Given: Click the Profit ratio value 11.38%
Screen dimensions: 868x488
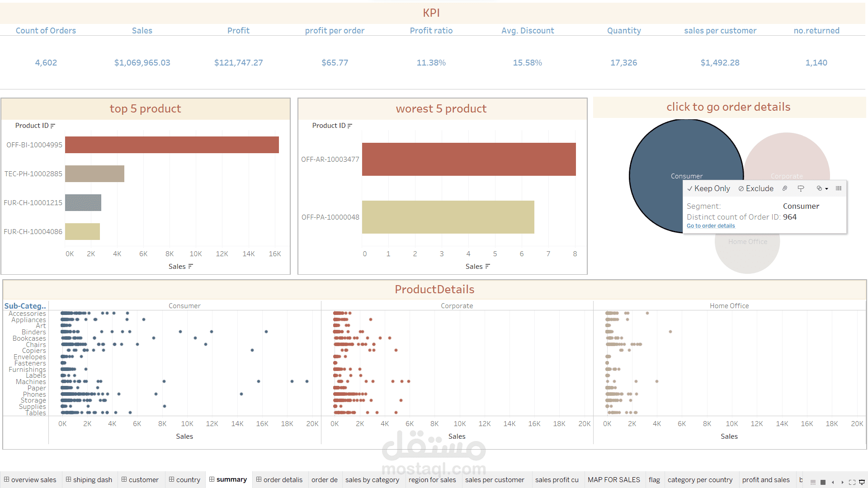Looking at the screenshot, I should coord(431,63).
